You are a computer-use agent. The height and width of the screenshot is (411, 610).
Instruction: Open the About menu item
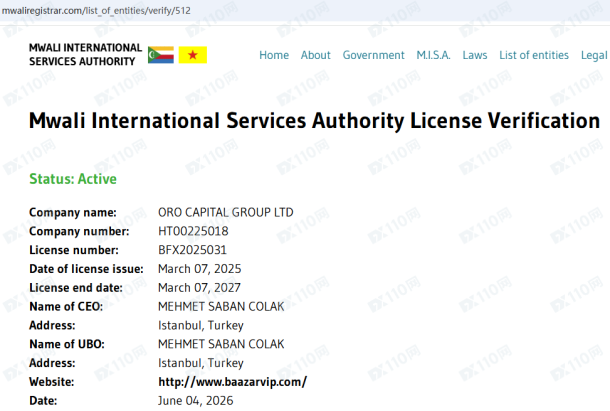pyautogui.click(x=316, y=55)
